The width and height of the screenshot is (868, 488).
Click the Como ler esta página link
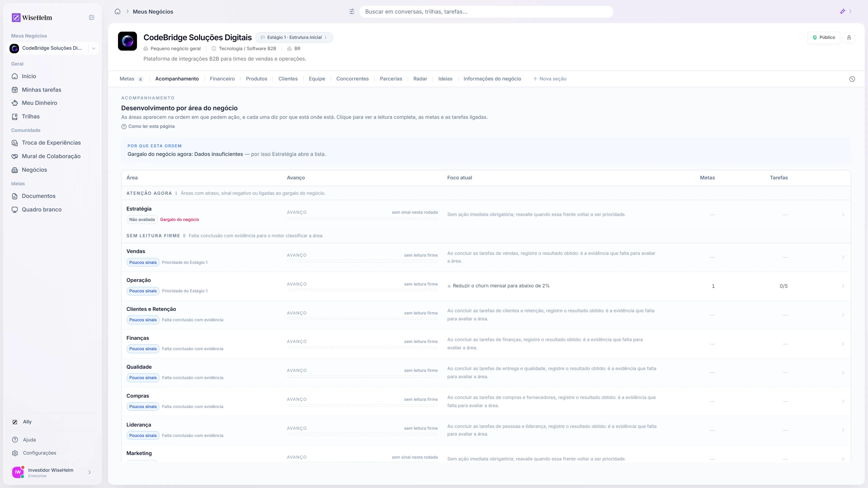(151, 127)
